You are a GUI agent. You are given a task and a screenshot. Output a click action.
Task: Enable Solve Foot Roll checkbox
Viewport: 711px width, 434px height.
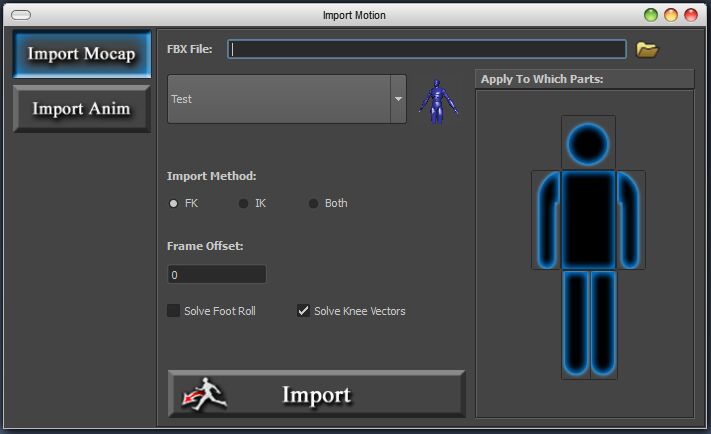tap(173, 311)
